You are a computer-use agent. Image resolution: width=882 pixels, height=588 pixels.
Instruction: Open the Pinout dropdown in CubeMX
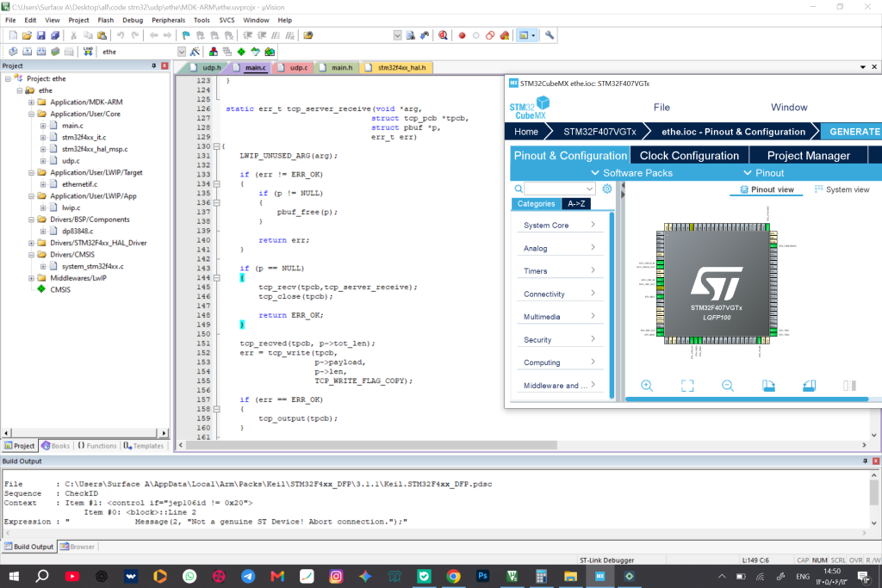763,173
